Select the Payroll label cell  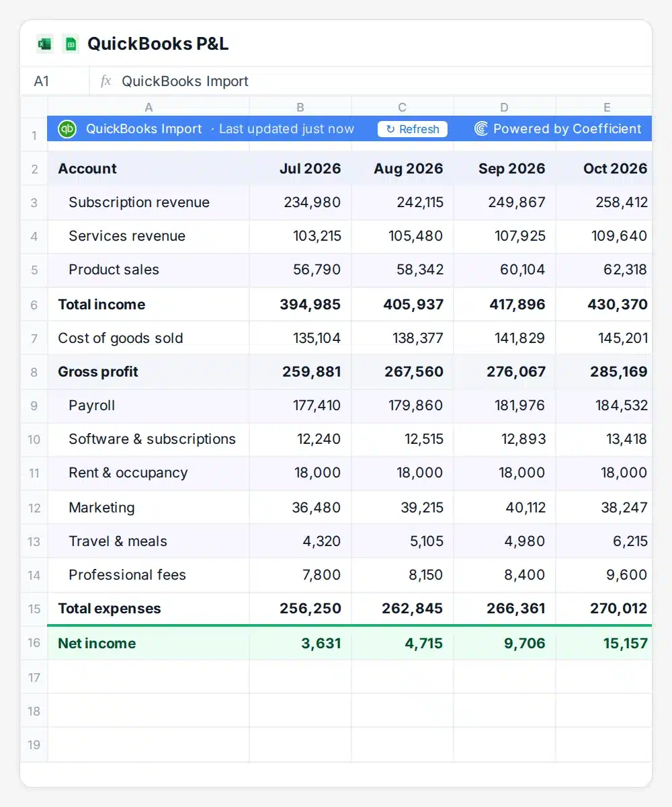[x=149, y=406]
